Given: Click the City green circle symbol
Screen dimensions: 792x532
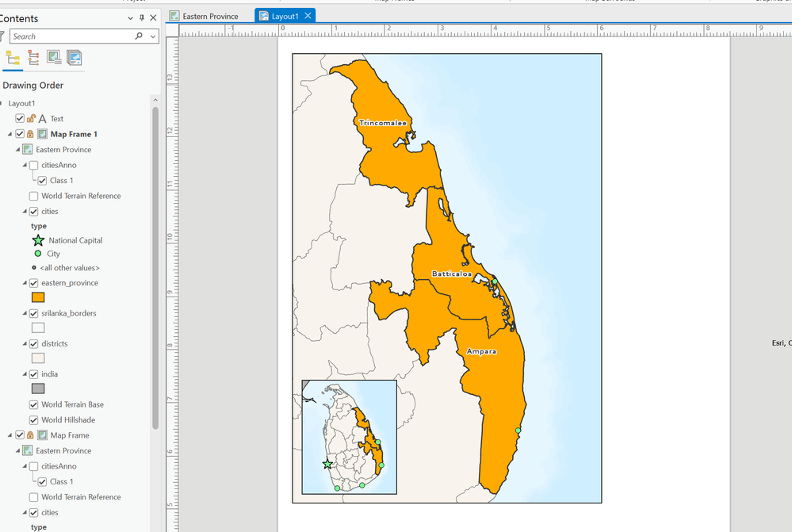Looking at the screenshot, I should tap(38, 254).
